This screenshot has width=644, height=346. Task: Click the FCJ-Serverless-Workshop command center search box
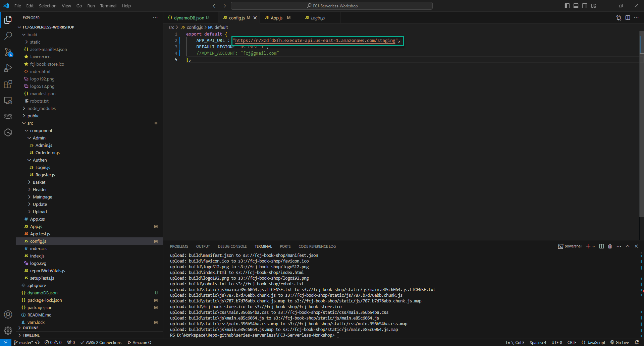point(332,6)
